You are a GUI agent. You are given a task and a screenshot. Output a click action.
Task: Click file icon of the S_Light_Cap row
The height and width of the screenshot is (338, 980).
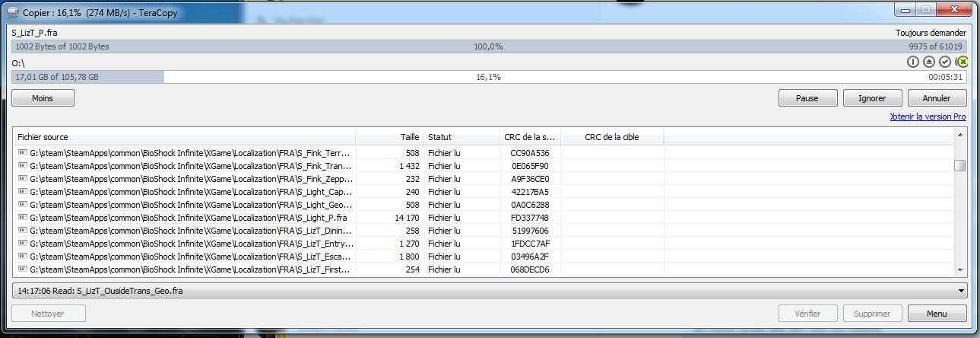click(22, 192)
